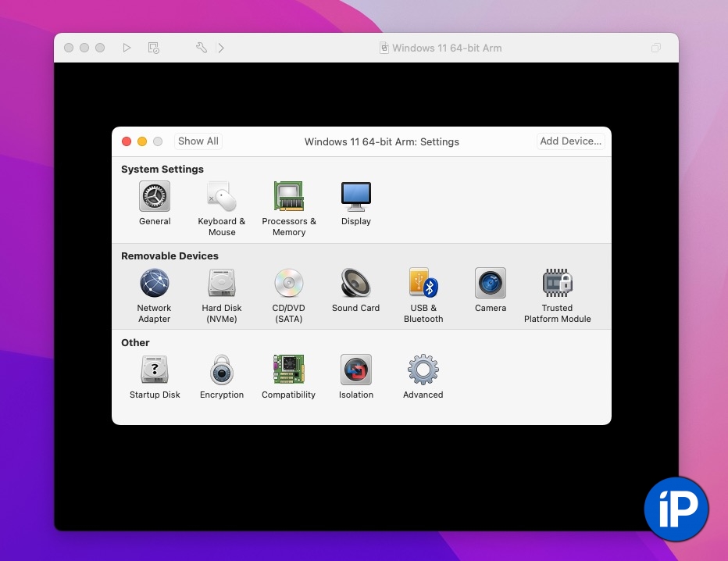The height and width of the screenshot is (561, 728).
Task: Click the document icon beside window title
Action: [x=384, y=48]
